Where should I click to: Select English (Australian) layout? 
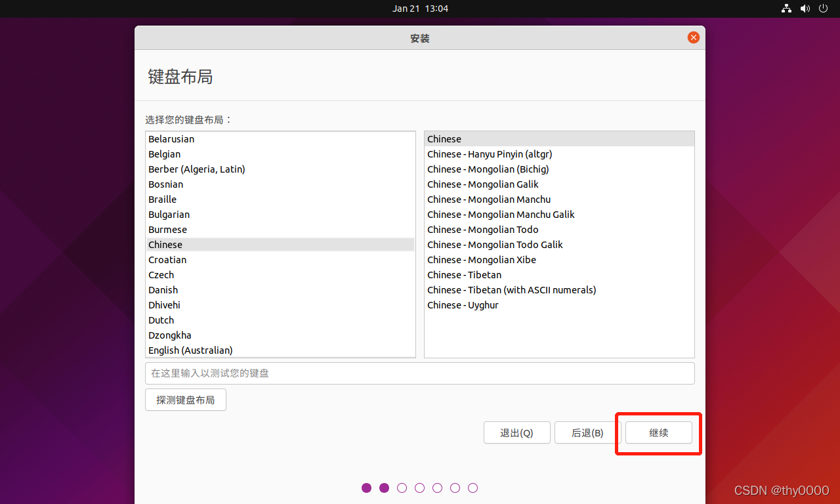281,350
